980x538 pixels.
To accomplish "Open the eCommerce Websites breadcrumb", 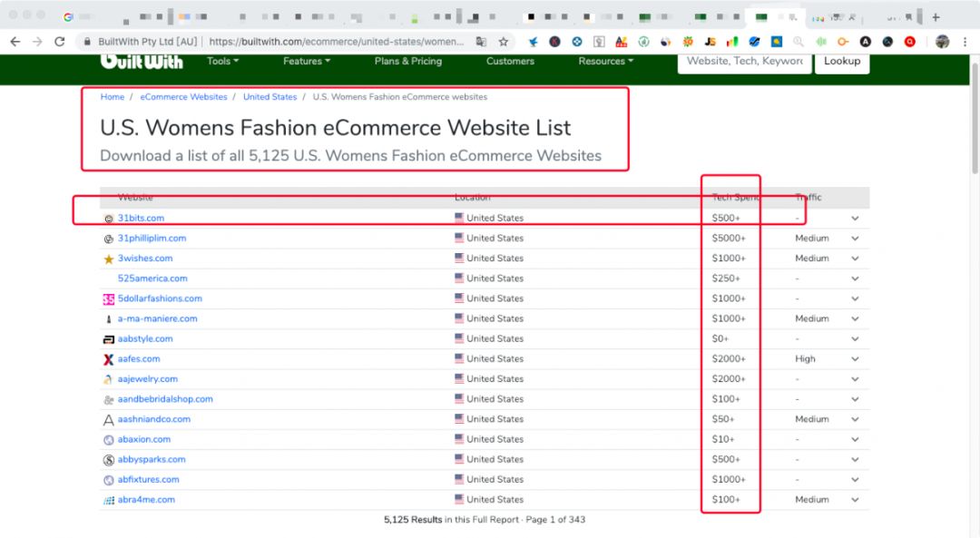I will [183, 97].
